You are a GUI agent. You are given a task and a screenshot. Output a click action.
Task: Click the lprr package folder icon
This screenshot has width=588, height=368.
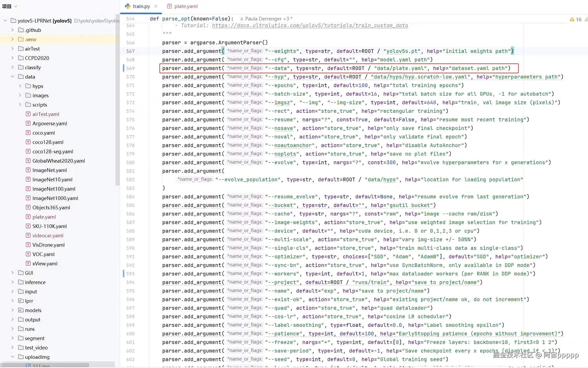pos(21,301)
